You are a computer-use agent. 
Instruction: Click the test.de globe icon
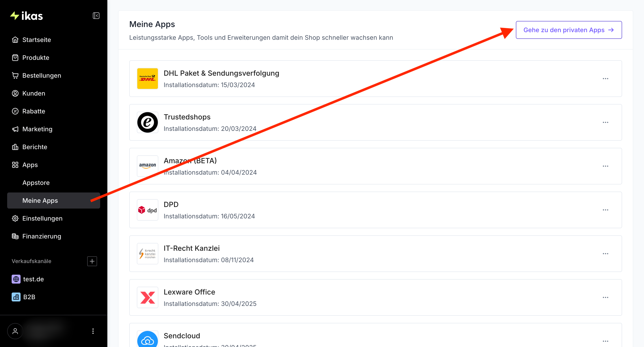(16, 279)
